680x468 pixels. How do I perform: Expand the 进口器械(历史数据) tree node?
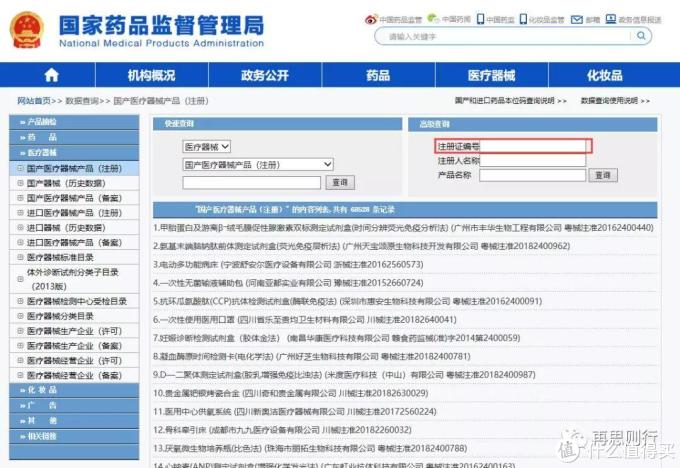pyautogui.click(x=20, y=227)
